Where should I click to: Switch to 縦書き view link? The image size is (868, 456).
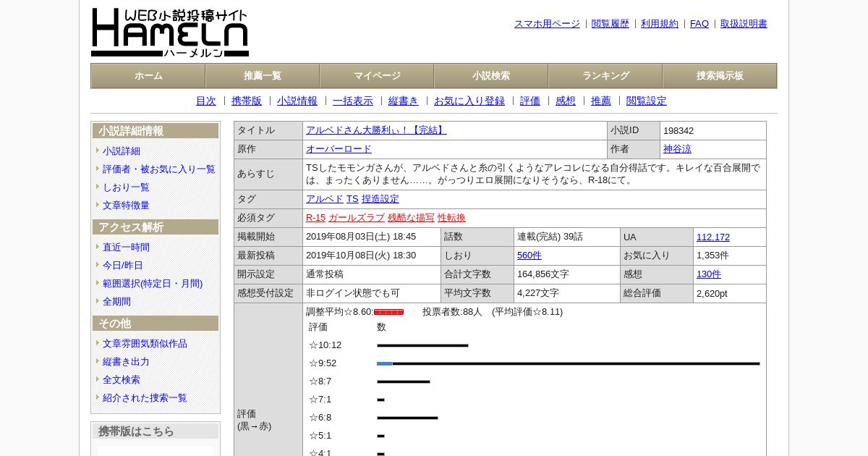click(x=404, y=101)
